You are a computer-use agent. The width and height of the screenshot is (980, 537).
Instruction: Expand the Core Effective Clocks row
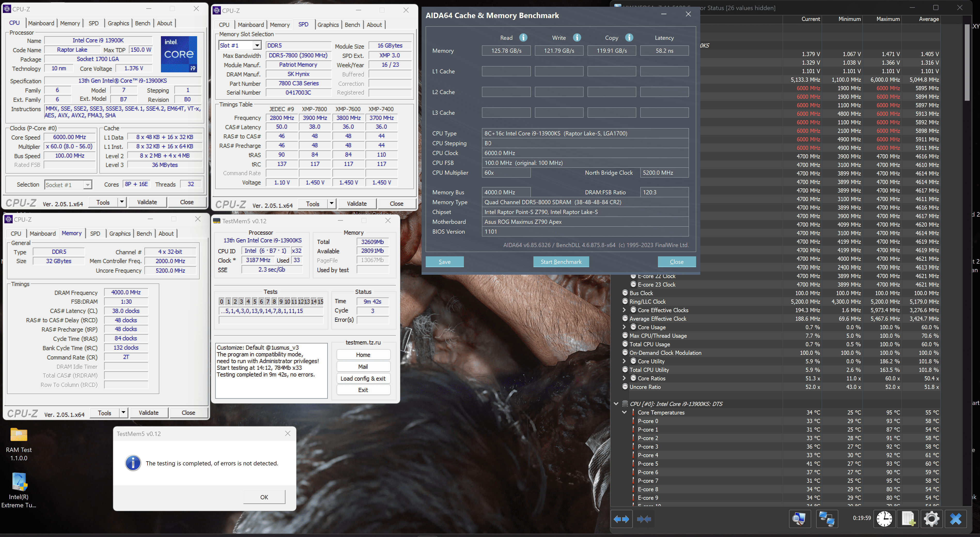point(624,310)
